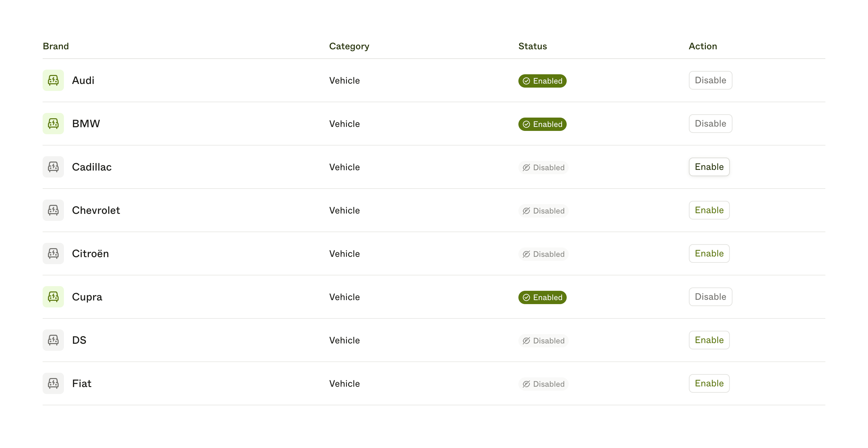Screen dimensions: 868x448
Task: Click the Status column header
Action: click(x=532, y=46)
